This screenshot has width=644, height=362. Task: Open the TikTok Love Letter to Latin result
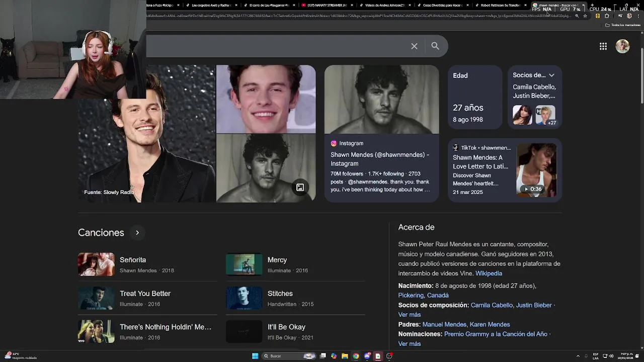tap(480, 162)
